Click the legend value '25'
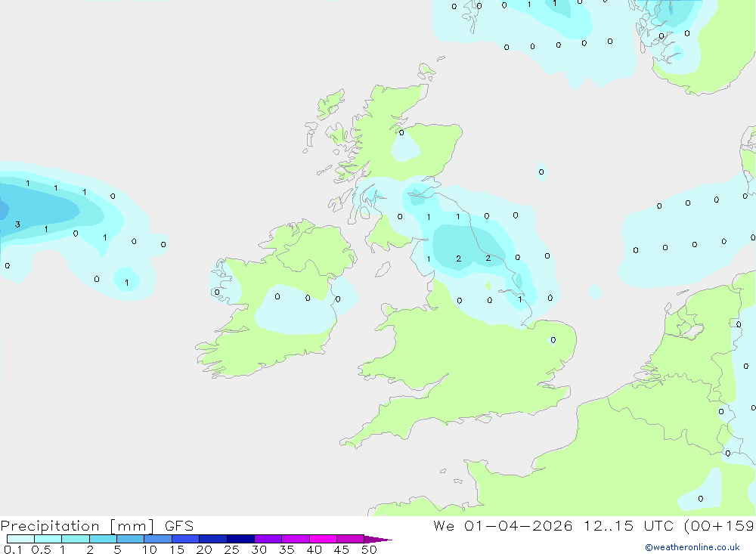This screenshot has width=756, height=554. point(231,549)
